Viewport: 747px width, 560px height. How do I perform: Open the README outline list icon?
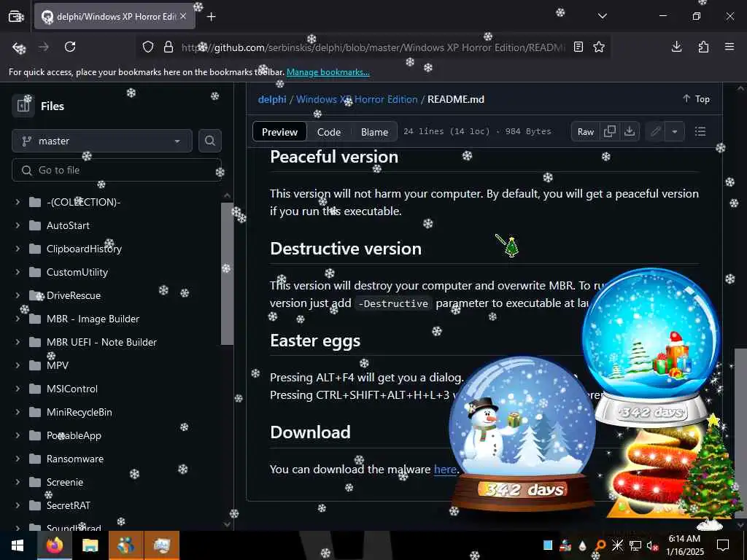[x=700, y=131]
